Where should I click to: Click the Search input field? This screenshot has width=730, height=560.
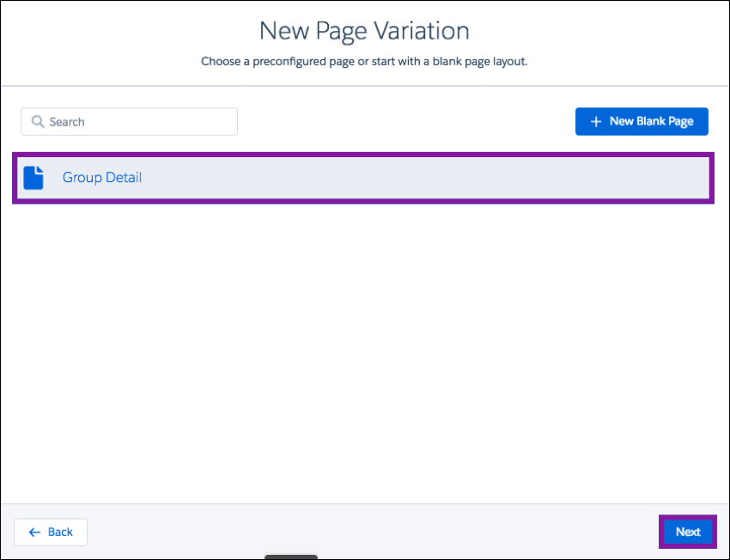tap(129, 121)
